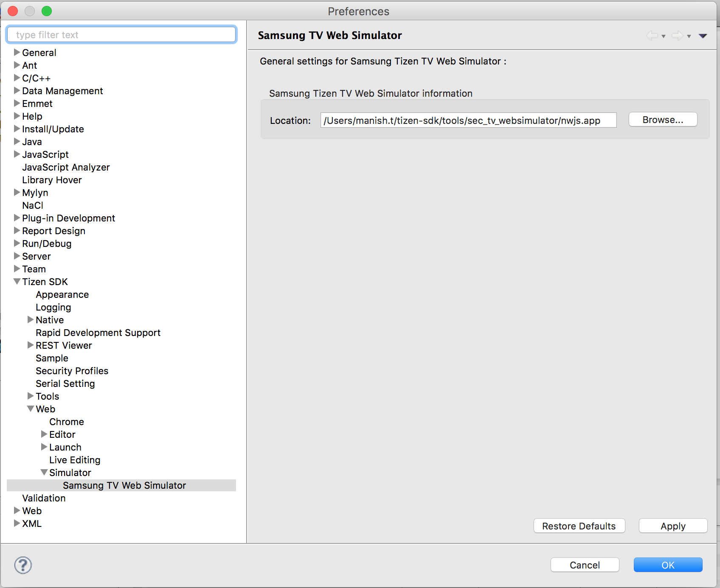Image resolution: width=720 pixels, height=588 pixels.
Task: Select the Sample item
Action: pos(52,358)
